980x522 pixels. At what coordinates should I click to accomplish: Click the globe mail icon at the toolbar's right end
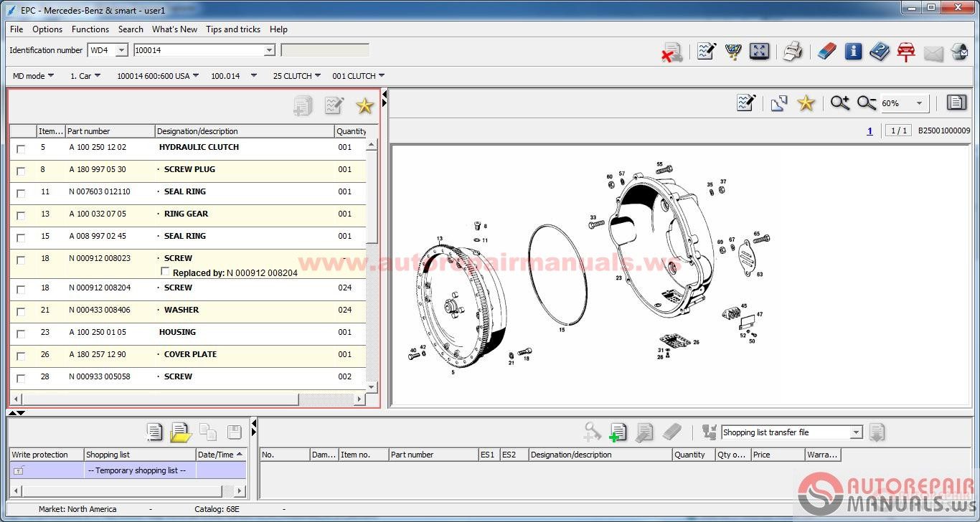pyautogui.click(x=959, y=52)
